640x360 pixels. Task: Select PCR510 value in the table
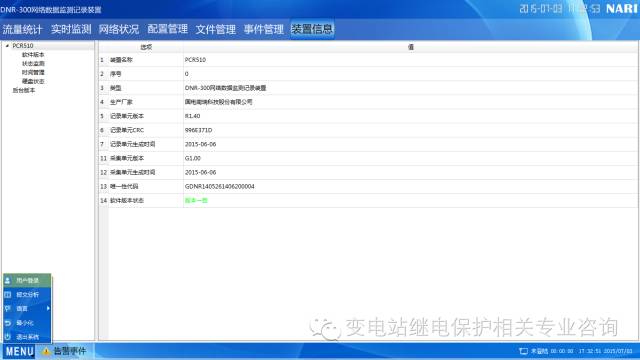pos(195,60)
